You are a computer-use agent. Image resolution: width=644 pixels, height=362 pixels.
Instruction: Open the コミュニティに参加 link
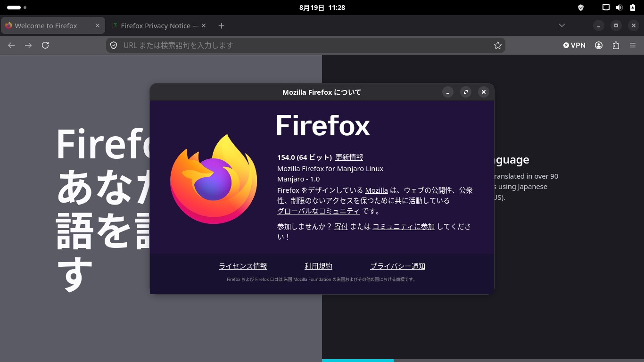click(x=404, y=226)
